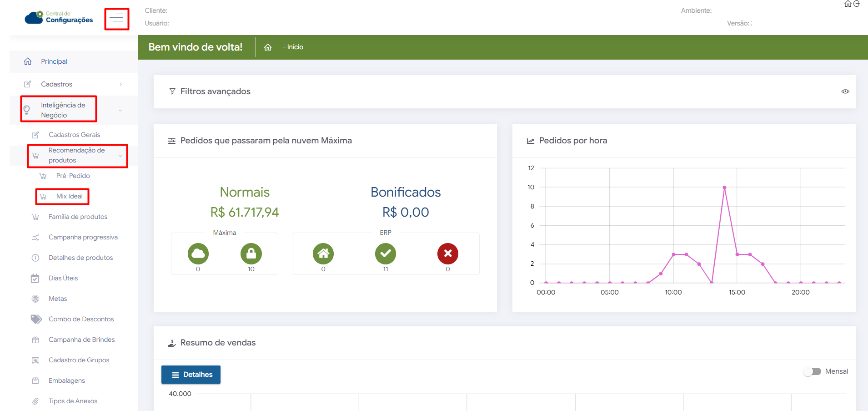Open the Mix Ideal menu item
The height and width of the screenshot is (411, 868).
click(x=69, y=196)
